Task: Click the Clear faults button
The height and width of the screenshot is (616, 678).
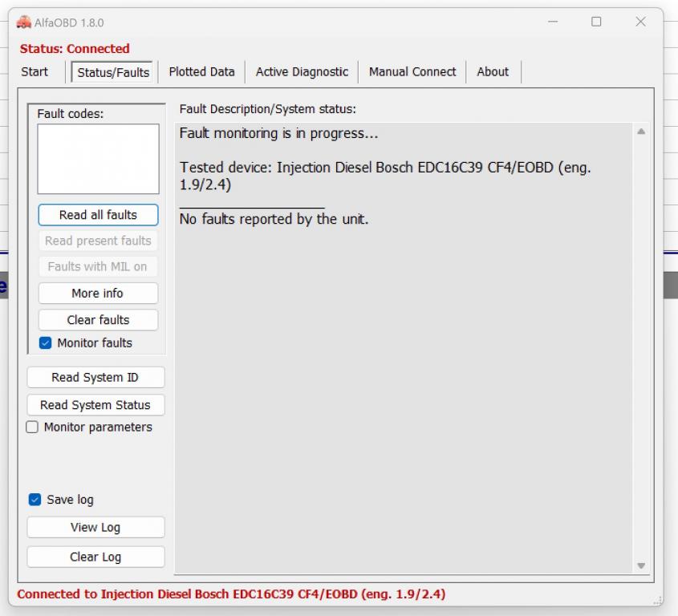Action: pyautogui.click(x=98, y=320)
